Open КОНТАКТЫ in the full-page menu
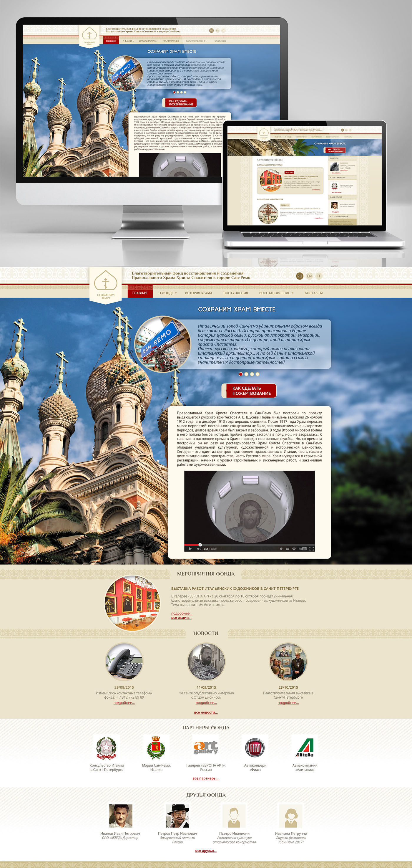The width and height of the screenshot is (412, 868). coord(314,293)
